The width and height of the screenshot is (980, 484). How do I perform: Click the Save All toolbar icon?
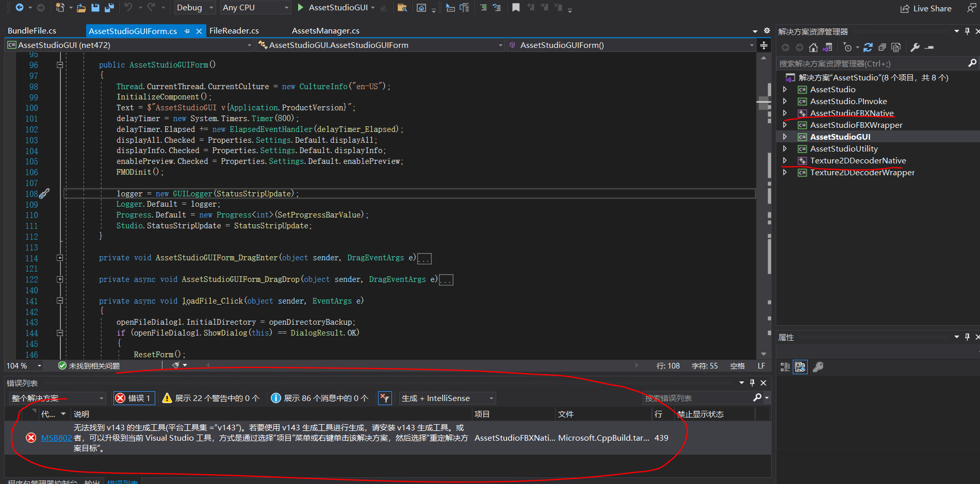(x=109, y=8)
